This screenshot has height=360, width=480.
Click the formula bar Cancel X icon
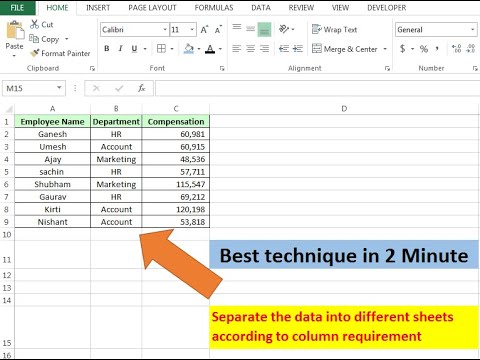point(97,88)
